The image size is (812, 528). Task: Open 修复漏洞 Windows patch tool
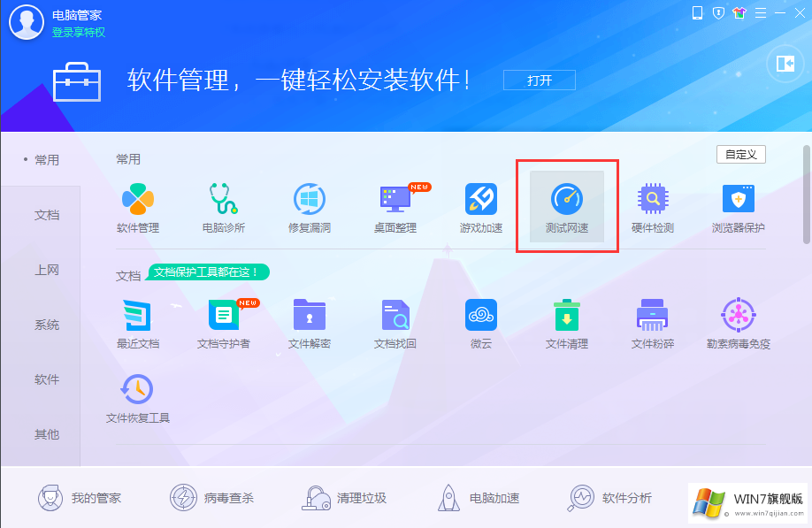[x=310, y=199]
